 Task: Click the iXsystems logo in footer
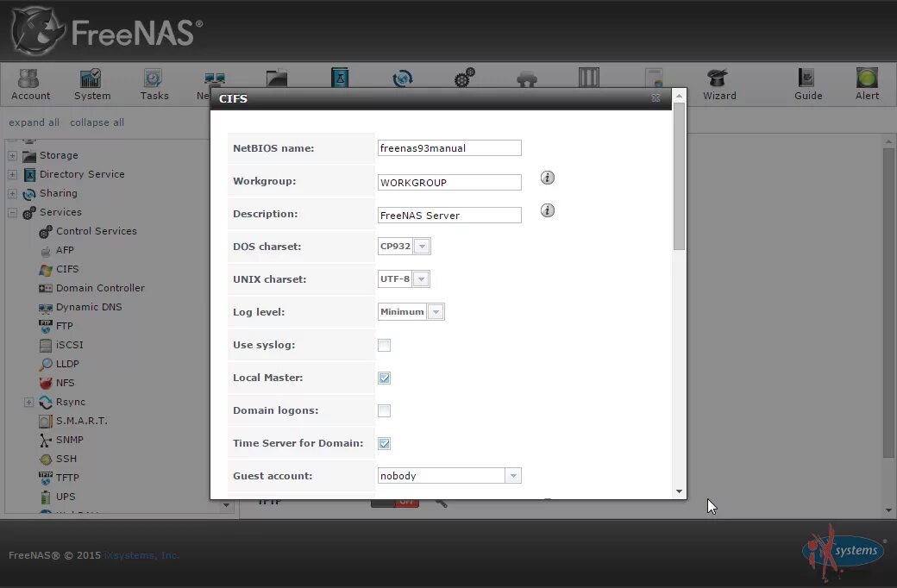coord(844,552)
